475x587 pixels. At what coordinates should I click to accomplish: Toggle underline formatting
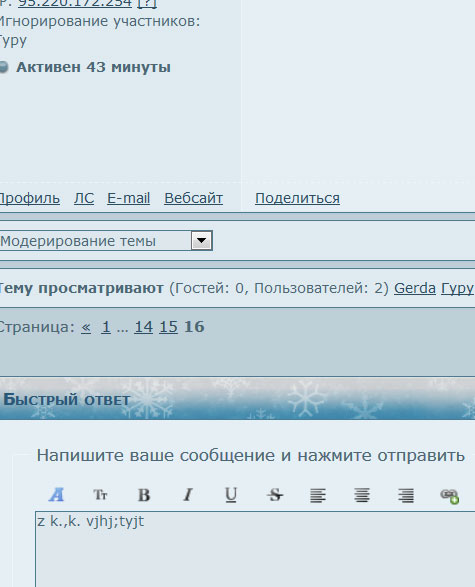[231, 495]
